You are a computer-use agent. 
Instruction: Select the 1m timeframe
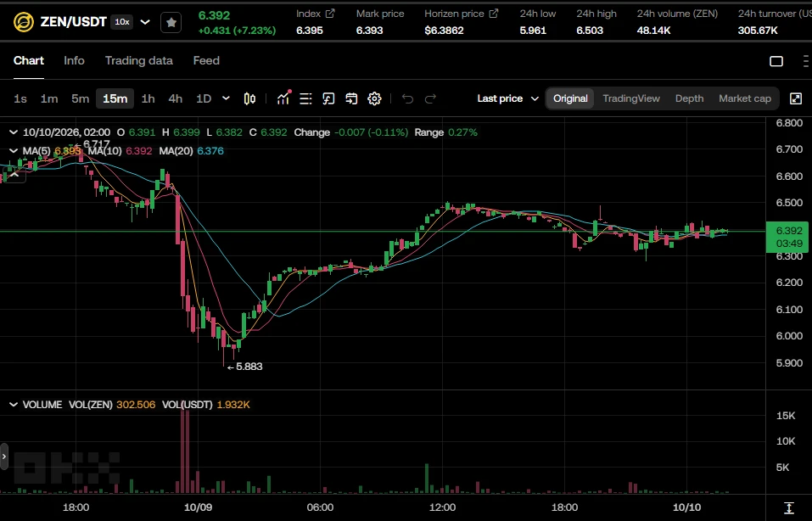pyautogui.click(x=49, y=98)
